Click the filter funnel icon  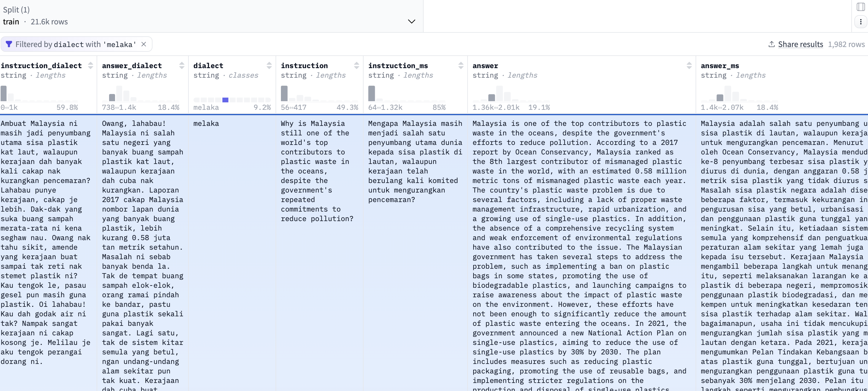click(x=9, y=44)
